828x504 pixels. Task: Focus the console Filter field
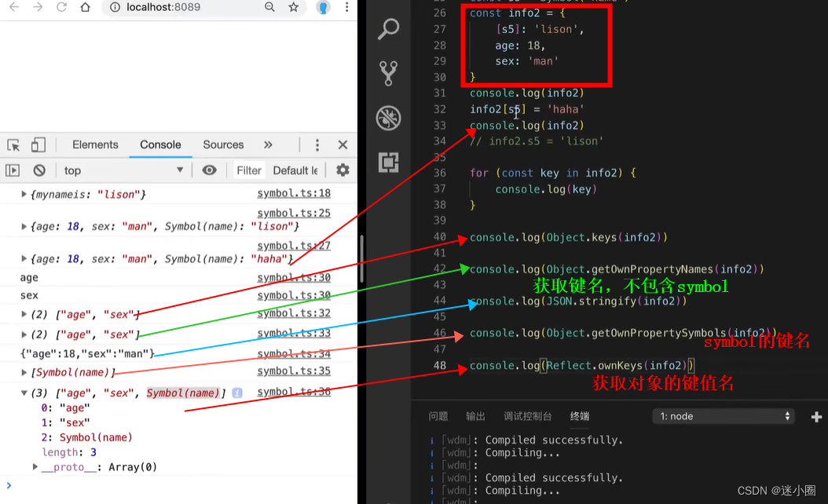249,170
